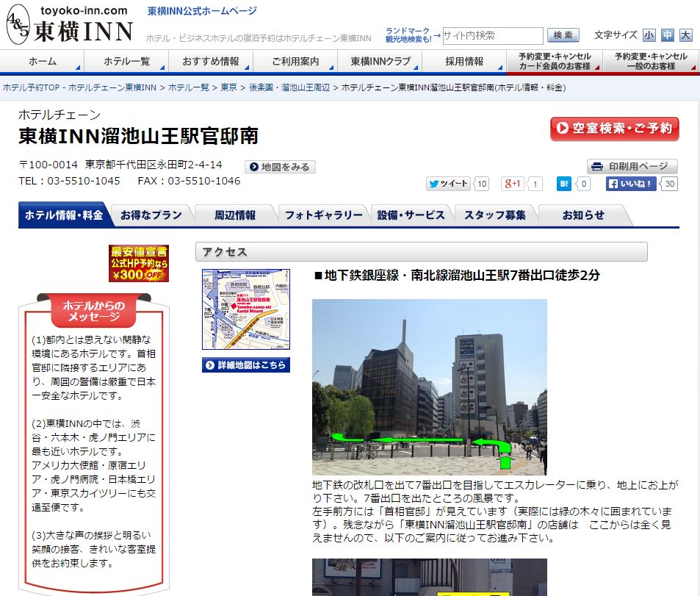Viewport: 700px width, 596px height.
Task: Click the hotel address 〒100-0014 東京都千代田区永田町2-4-14
Action: pos(120,165)
